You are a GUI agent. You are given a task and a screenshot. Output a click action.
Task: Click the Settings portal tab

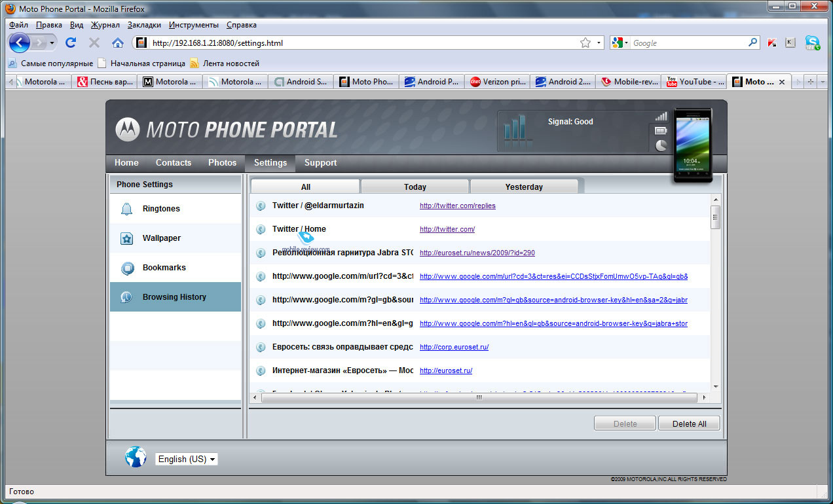[270, 163]
